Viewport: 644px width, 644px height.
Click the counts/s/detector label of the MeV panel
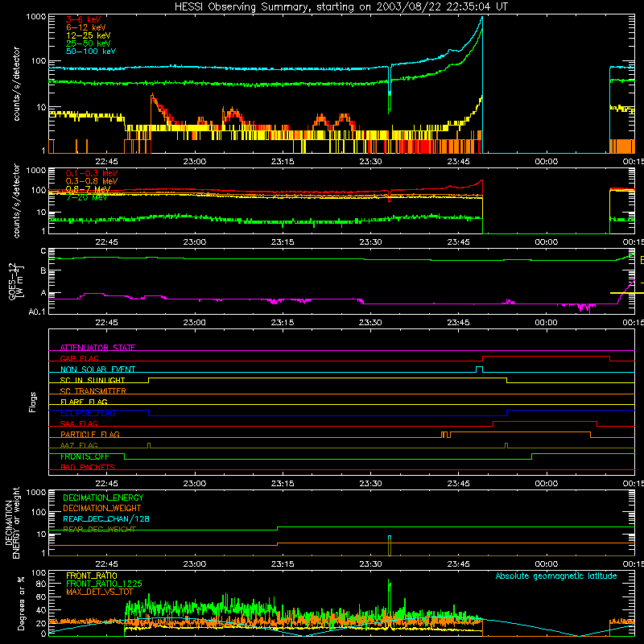(x=16, y=200)
